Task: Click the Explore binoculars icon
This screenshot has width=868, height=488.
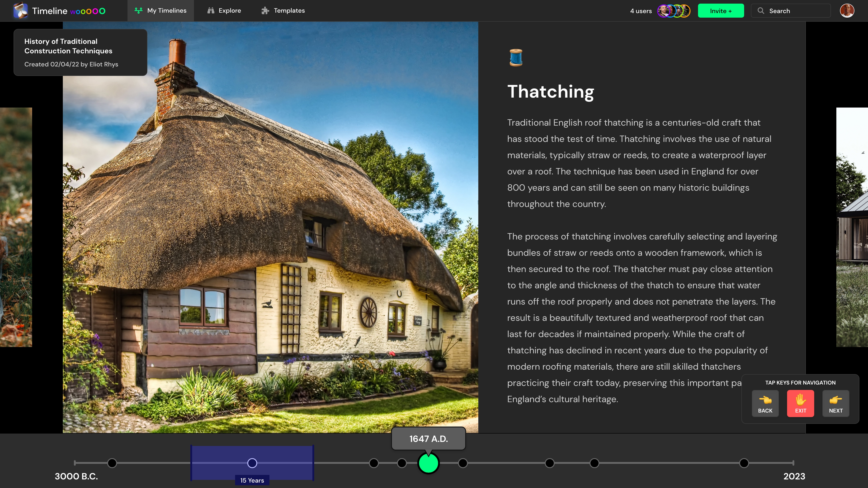Action: pos(211,10)
